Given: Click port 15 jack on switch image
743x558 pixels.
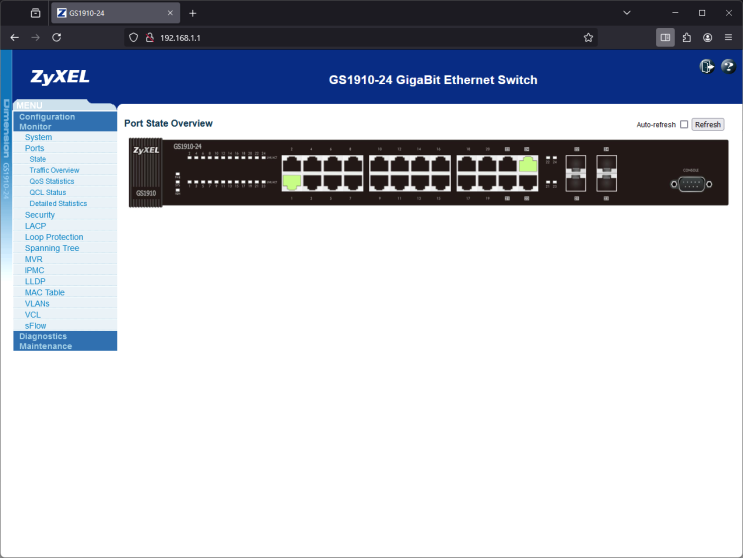Looking at the screenshot, I should coord(440,182).
